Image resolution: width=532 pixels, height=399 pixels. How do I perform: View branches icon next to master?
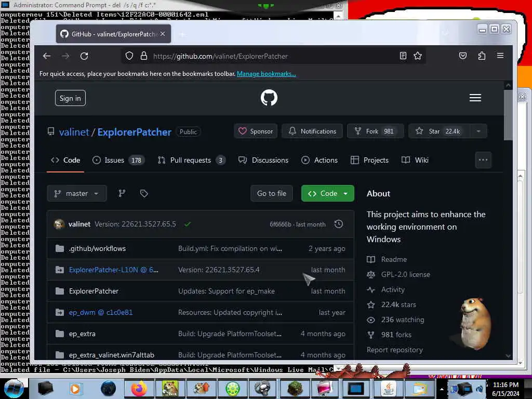pos(122,193)
